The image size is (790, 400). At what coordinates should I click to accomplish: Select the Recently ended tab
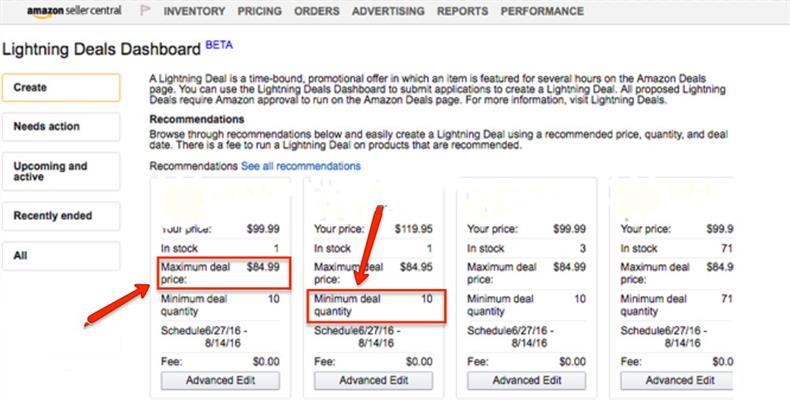(61, 216)
